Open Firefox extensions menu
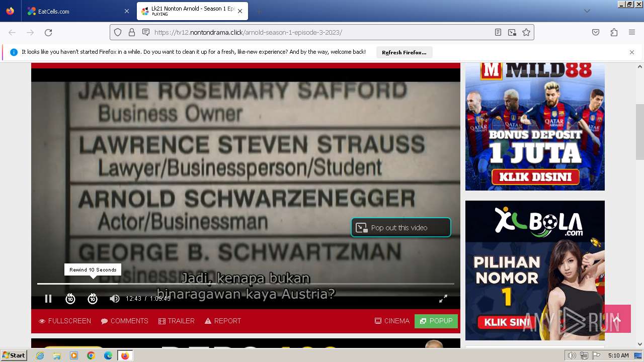Image resolution: width=644 pixels, height=362 pixels. coord(614,32)
